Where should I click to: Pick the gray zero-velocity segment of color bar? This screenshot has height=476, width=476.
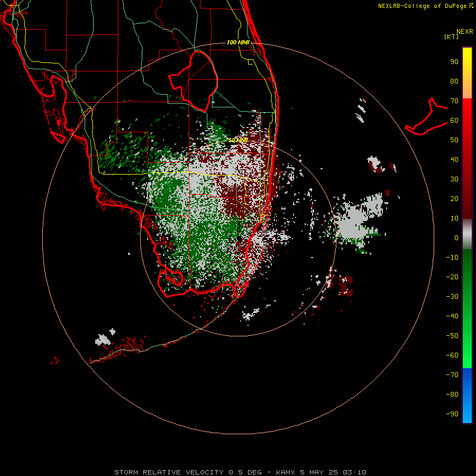pos(467,234)
